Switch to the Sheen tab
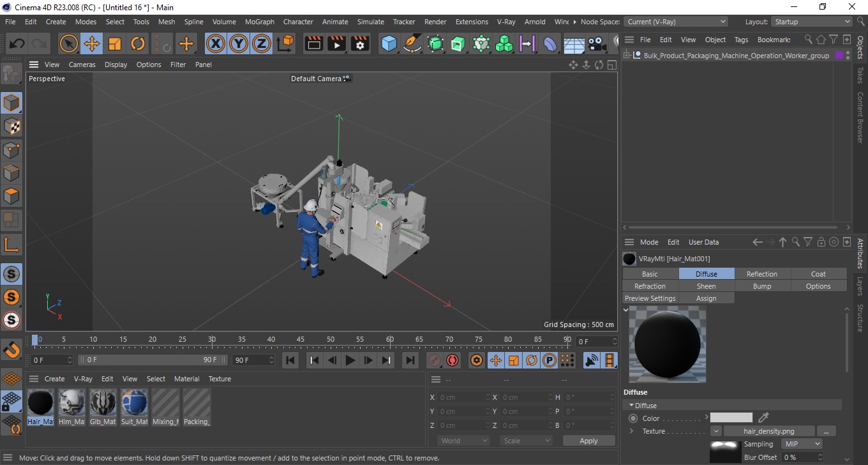868x465 pixels. pyautogui.click(x=707, y=286)
